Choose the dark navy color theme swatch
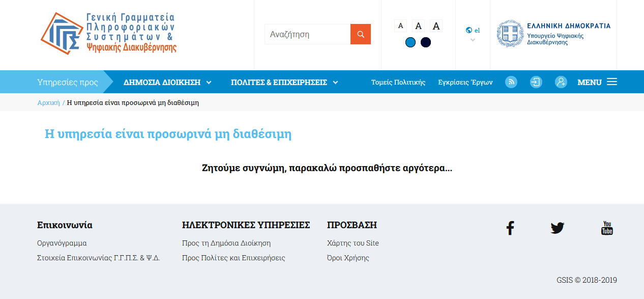Screen dimensions: 644x299 point(426,42)
